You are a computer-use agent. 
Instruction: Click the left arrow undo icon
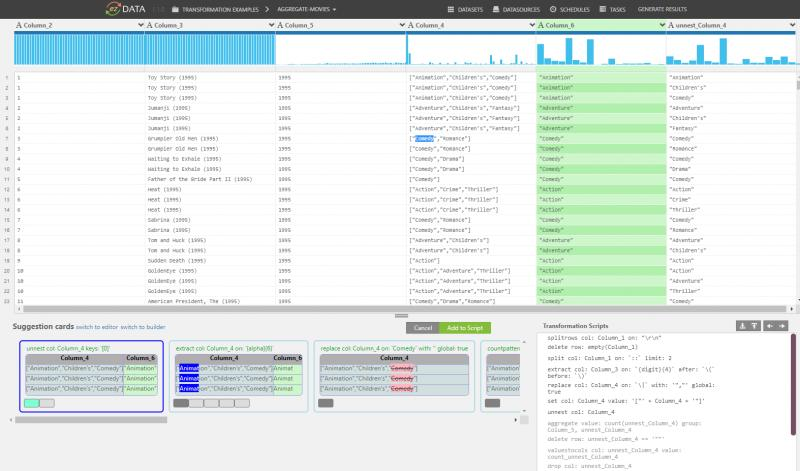768,326
